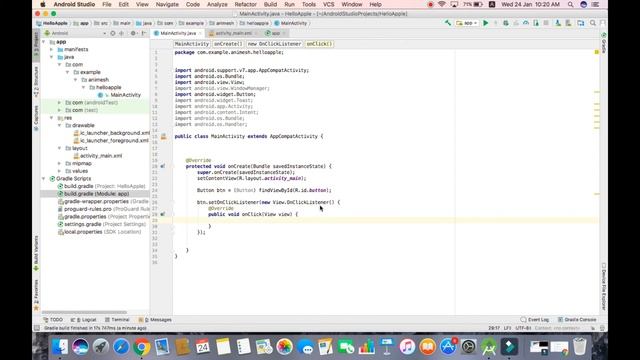The height and width of the screenshot is (360, 640).
Task: Collapse the drawable folder arrow
Action: [x=60, y=125]
